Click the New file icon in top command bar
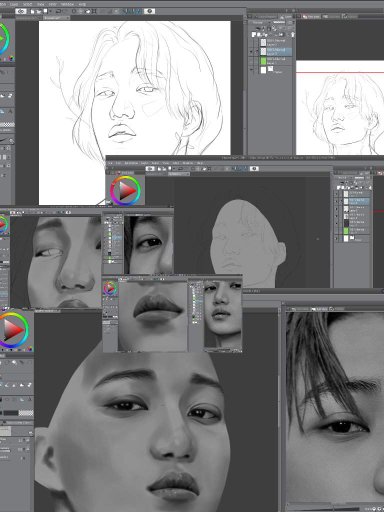 32,11
